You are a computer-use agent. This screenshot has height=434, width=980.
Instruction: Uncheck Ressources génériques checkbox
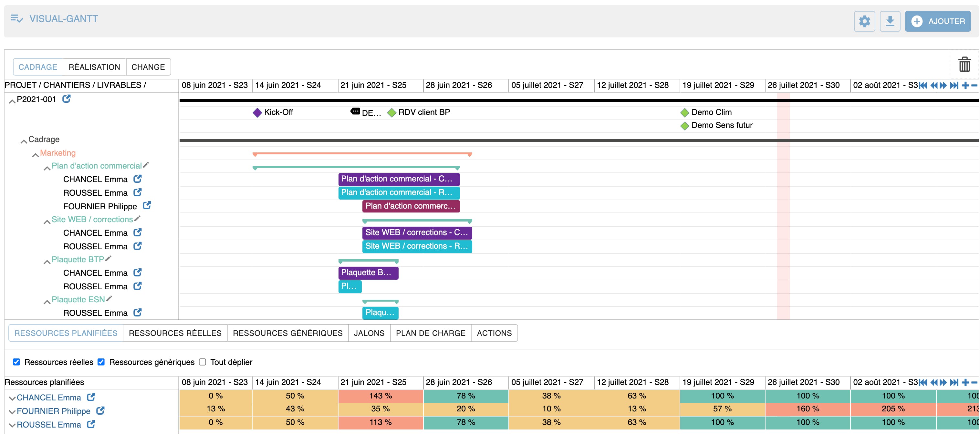(x=101, y=362)
